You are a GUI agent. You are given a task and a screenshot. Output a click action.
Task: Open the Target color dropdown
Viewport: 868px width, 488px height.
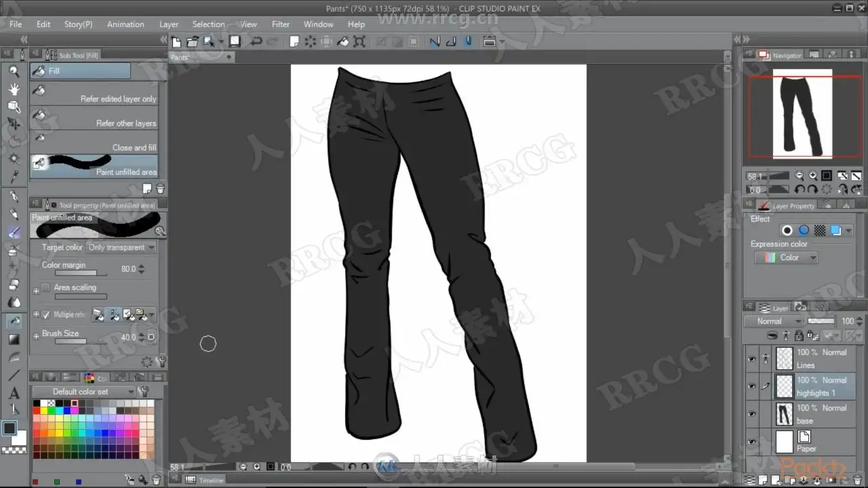tap(121, 247)
